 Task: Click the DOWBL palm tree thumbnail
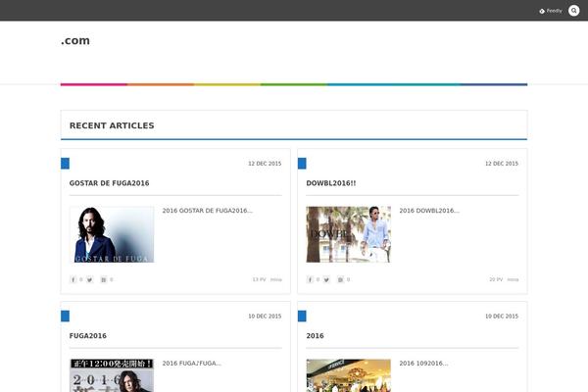(348, 234)
